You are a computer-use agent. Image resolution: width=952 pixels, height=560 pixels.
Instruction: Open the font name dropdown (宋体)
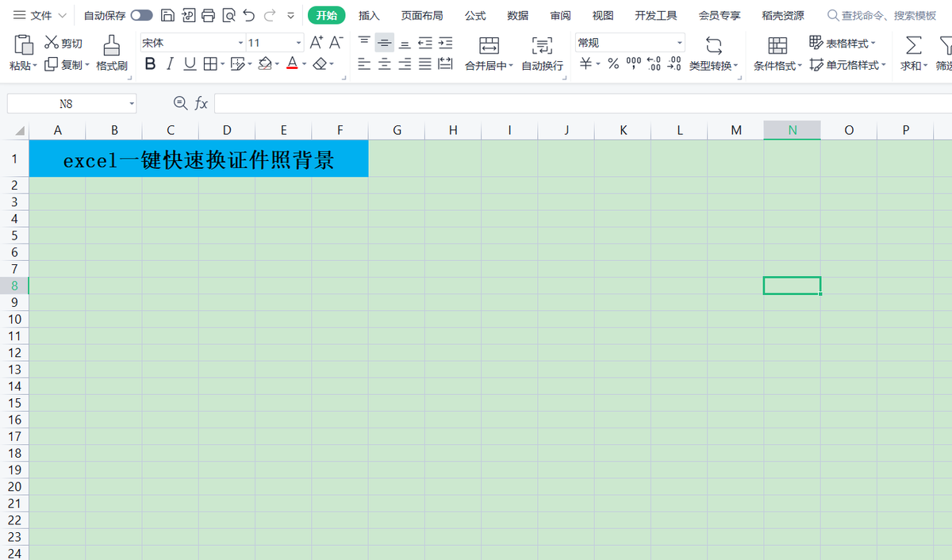tap(240, 43)
